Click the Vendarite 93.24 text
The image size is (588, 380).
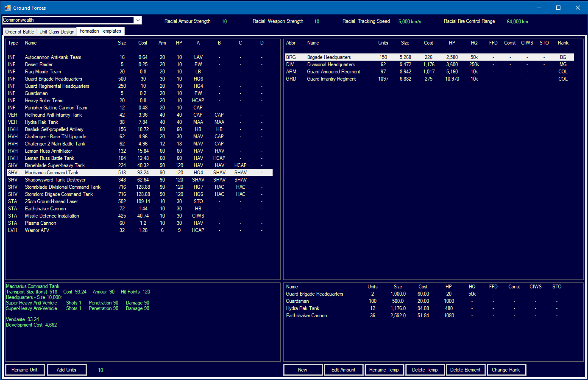22,319
